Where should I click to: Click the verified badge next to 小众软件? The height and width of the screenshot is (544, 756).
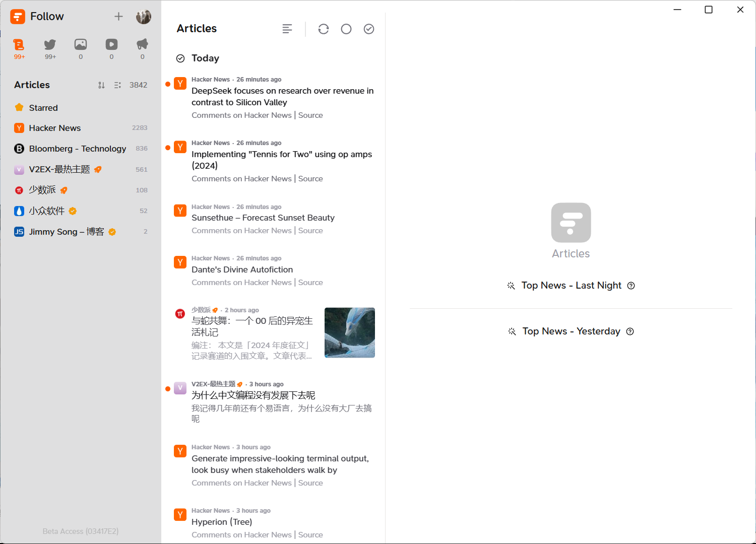(x=73, y=211)
